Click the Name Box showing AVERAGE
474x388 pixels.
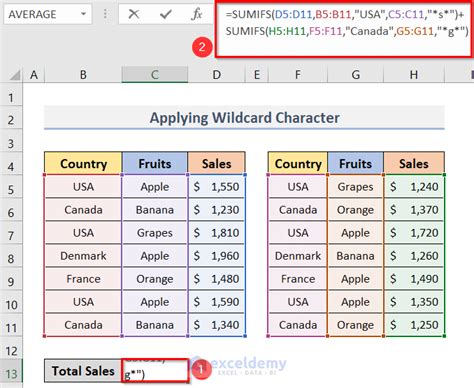coord(48,14)
